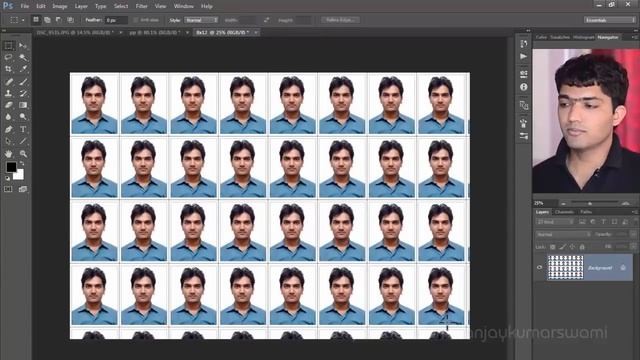The height and width of the screenshot is (360, 640).
Task: Choose Intersect with selection mode
Action: click(x=70, y=20)
